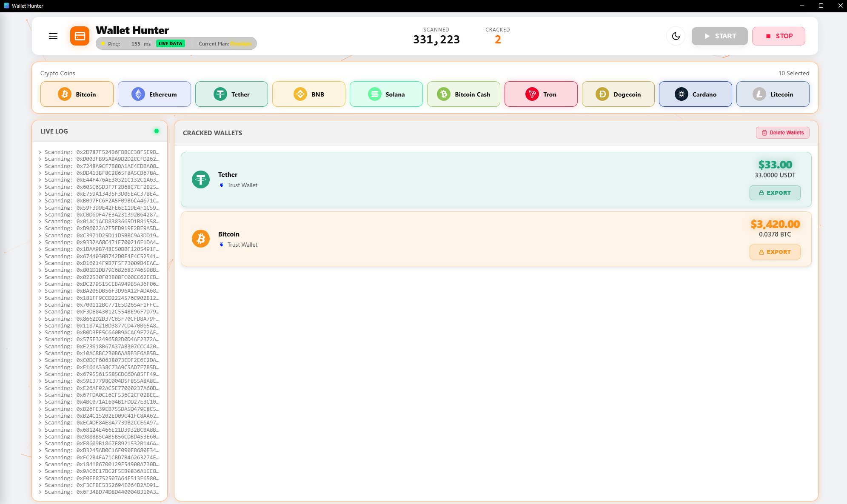The width and height of the screenshot is (847, 504).
Task: Toggle the Bitcoin coin selection
Action: pyautogui.click(x=77, y=94)
